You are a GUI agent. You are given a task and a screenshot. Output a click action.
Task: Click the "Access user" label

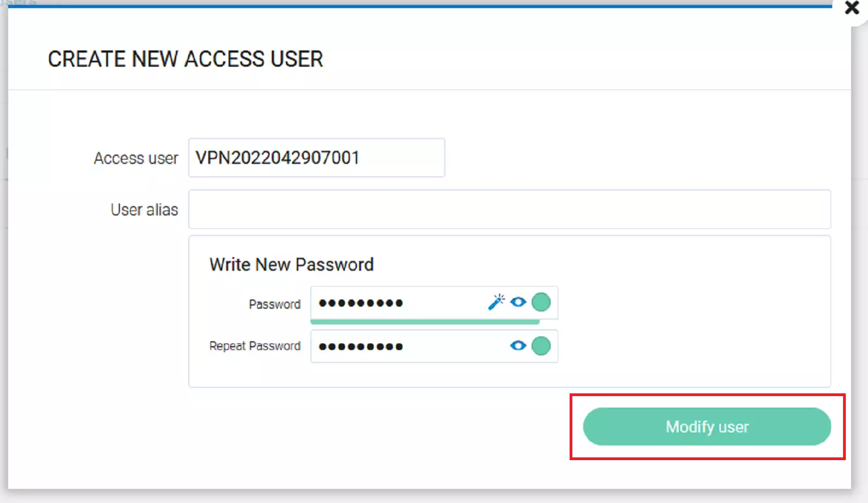pos(136,158)
